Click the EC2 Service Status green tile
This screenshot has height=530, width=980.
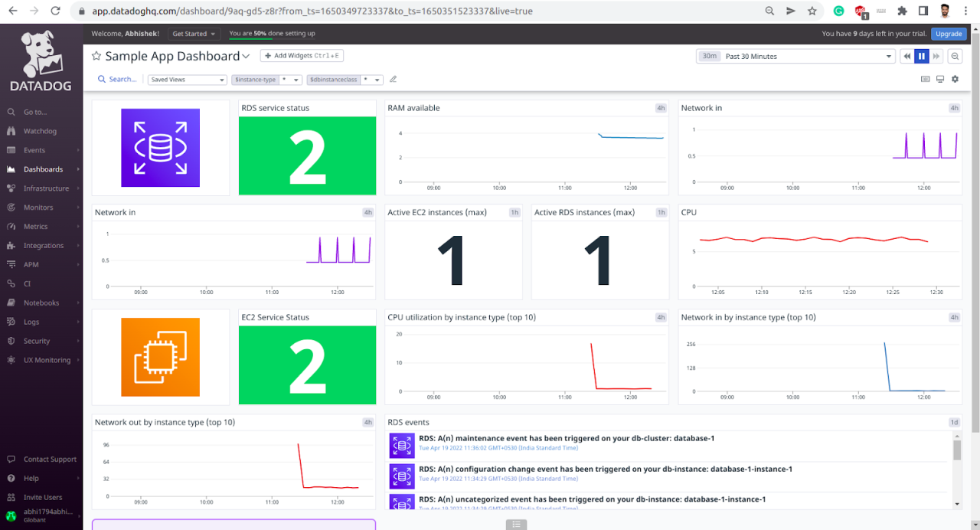(x=307, y=365)
